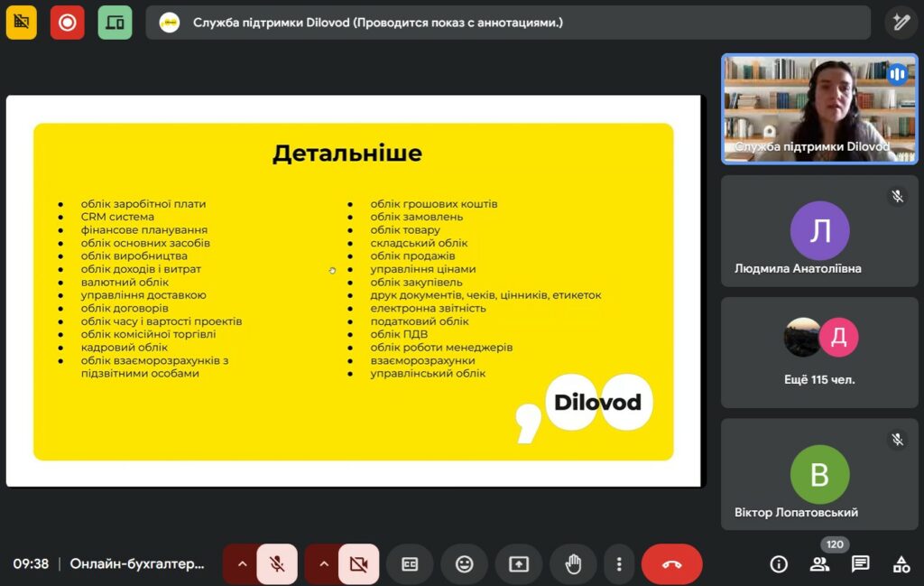Open the people panel icon

point(819,564)
